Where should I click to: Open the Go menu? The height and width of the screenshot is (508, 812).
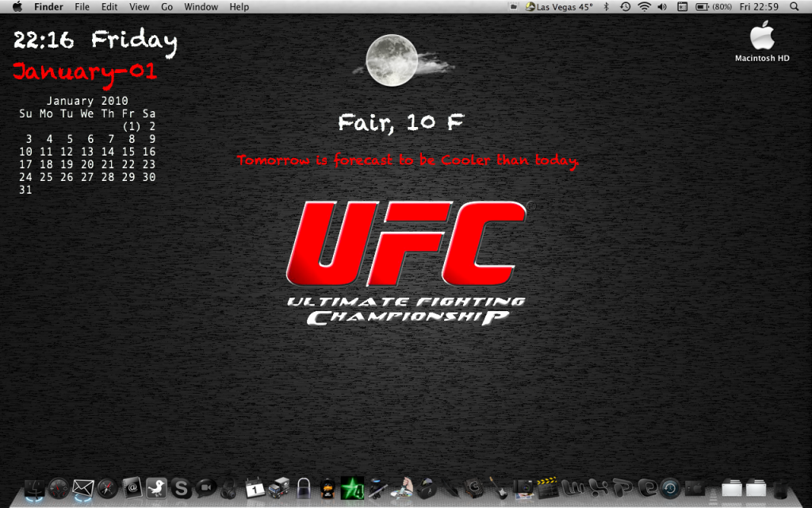tap(167, 6)
